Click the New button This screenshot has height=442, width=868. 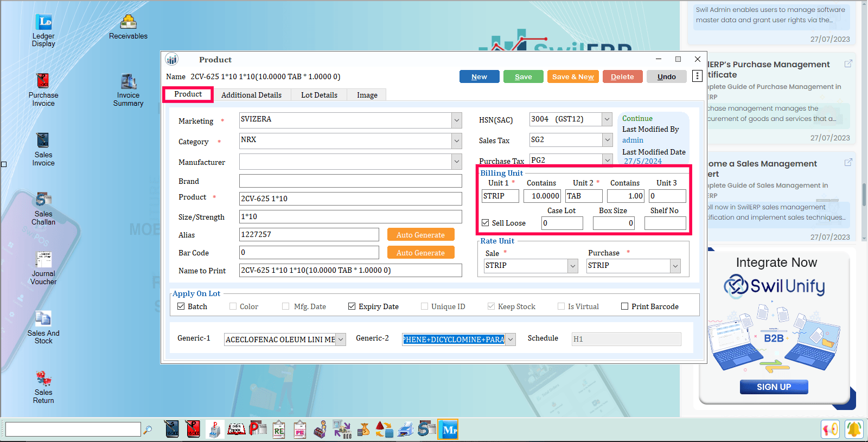(480, 76)
